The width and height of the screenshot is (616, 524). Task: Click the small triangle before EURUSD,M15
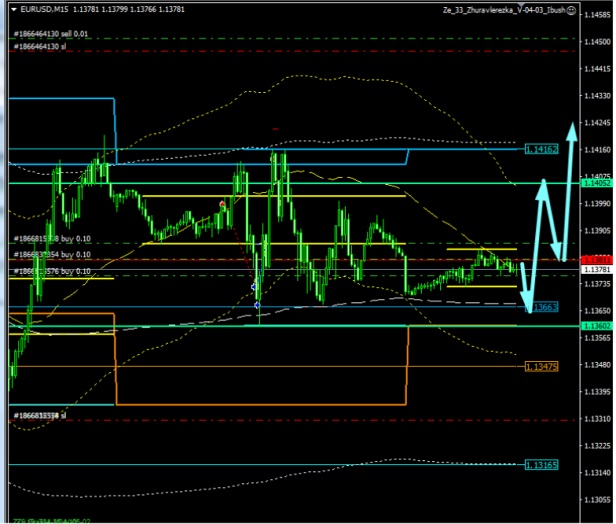coord(12,11)
